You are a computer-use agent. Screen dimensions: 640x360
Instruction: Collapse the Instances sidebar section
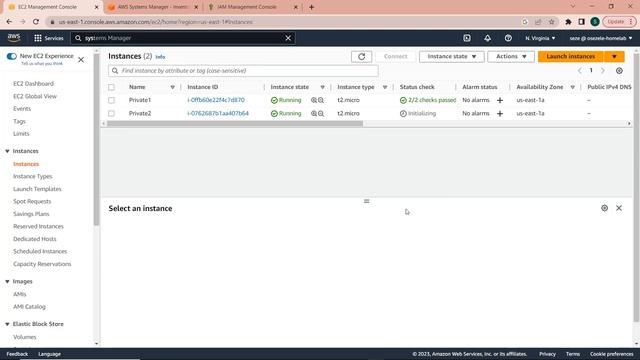coord(7,151)
